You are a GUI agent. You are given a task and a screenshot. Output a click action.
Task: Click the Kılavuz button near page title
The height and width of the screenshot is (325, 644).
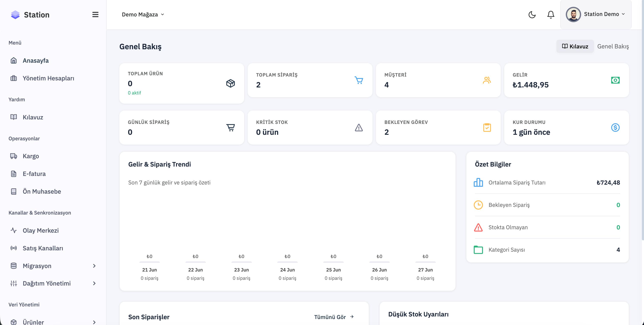tap(575, 46)
